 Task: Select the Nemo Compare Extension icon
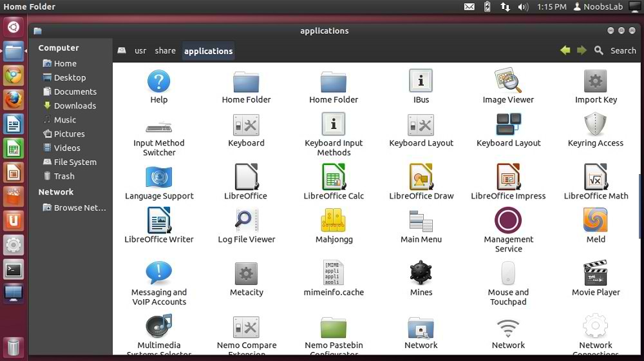coord(246,327)
